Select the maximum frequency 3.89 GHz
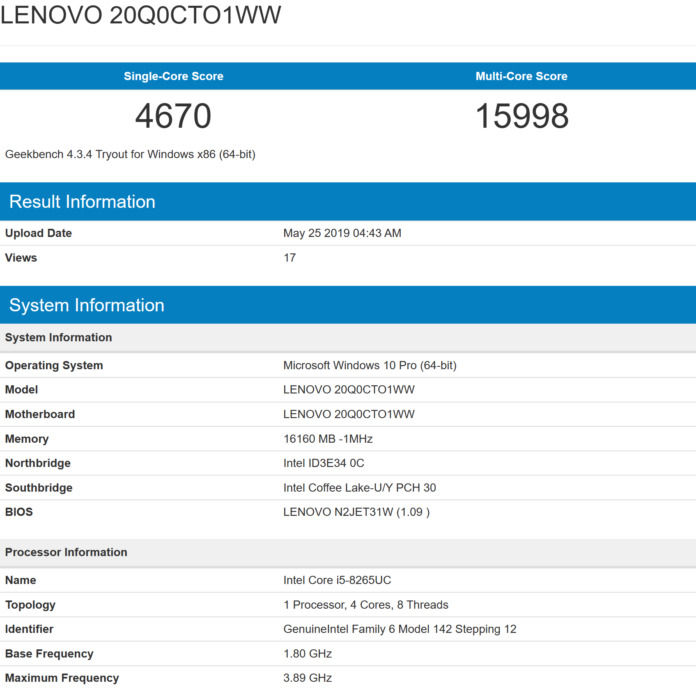Image resolution: width=696 pixels, height=690 pixels. click(308, 678)
